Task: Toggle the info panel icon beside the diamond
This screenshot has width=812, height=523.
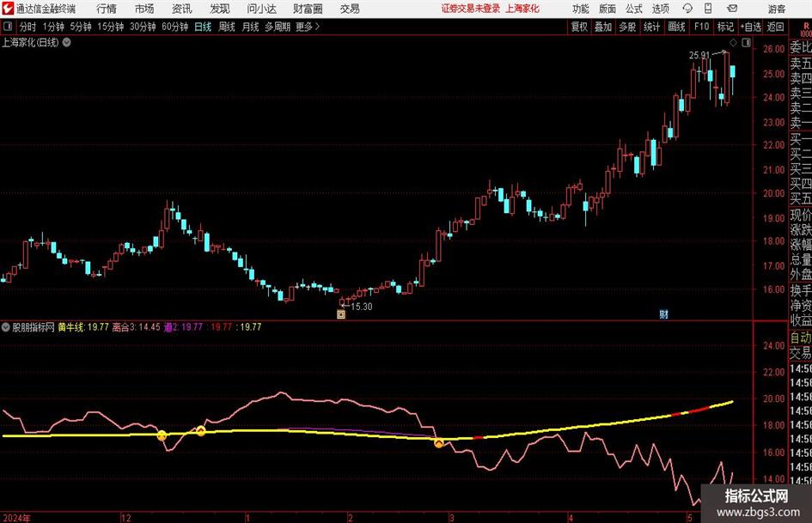Action: [x=746, y=42]
